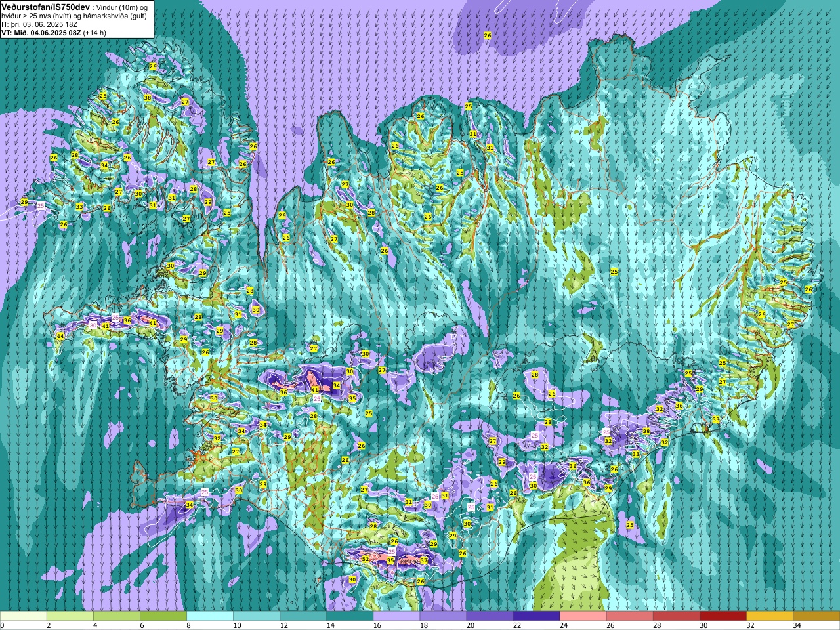This screenshot has width=840, height=630.
Task: Select the turquoise 10–12 m/s legend swatch
Action: [257, 616]
